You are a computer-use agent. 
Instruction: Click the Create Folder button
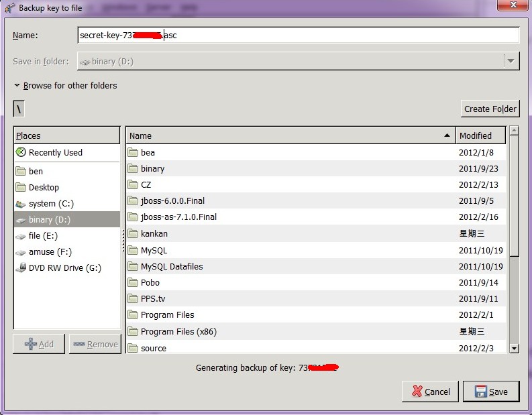(490, 109)
